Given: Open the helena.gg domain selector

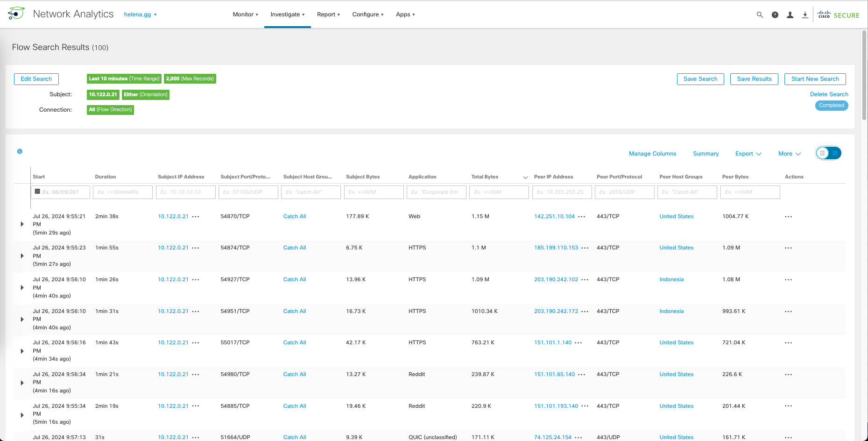Looking at the screenshot, I should tap(140, 14).
